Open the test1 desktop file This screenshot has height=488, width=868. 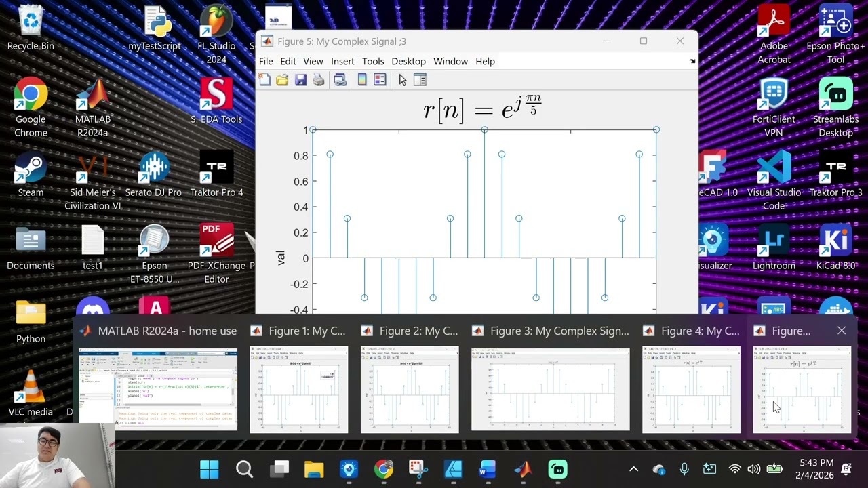(93, 248)
